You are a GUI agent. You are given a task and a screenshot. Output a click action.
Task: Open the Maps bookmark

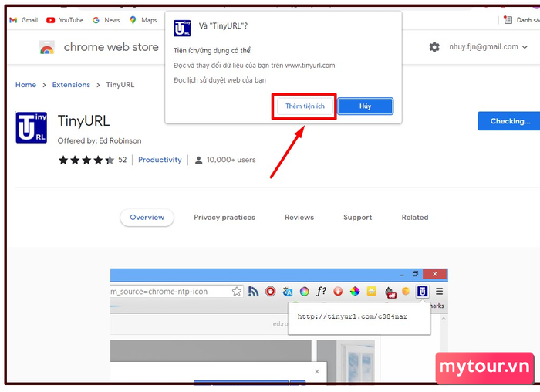[x=143, y=20]
